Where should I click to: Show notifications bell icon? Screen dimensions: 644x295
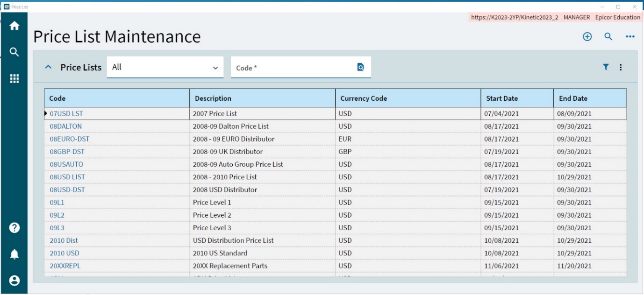coord(14,254)
